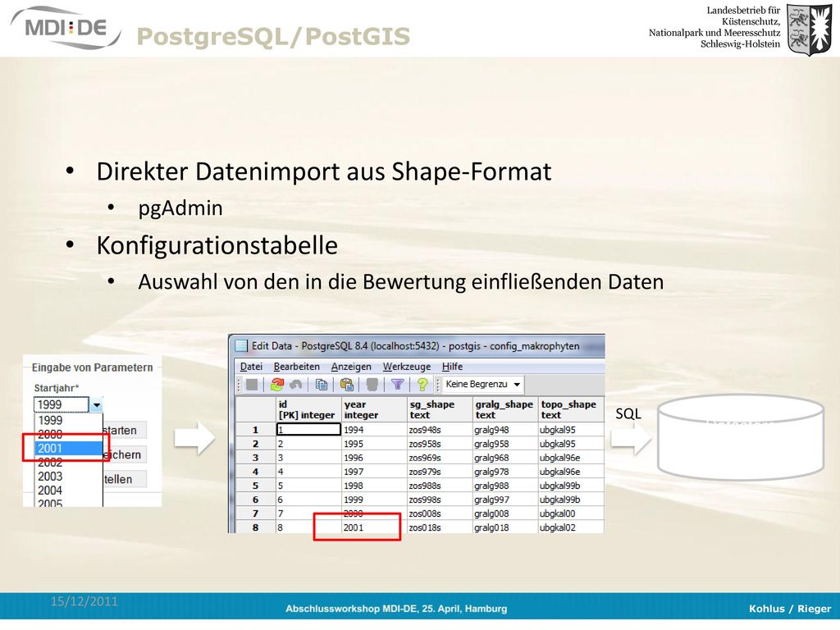Select row header 5 in the data grid
This screenshot has height=630, width=840.
click(256, 486)
